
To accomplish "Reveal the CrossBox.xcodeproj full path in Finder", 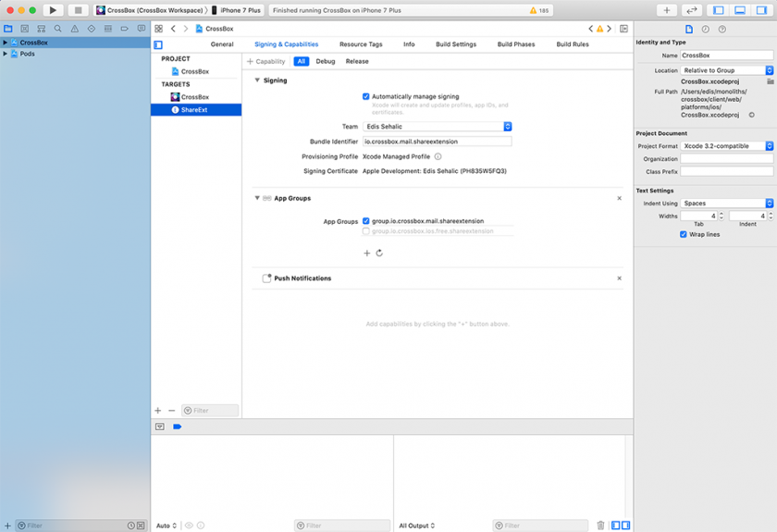I will tap(752, 115).
